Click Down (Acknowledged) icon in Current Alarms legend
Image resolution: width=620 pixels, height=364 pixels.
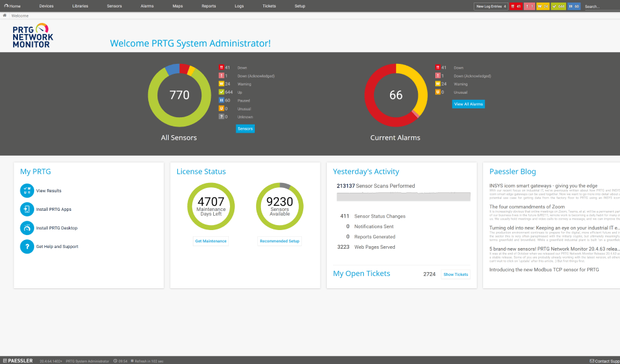click(x=438, y=76)
